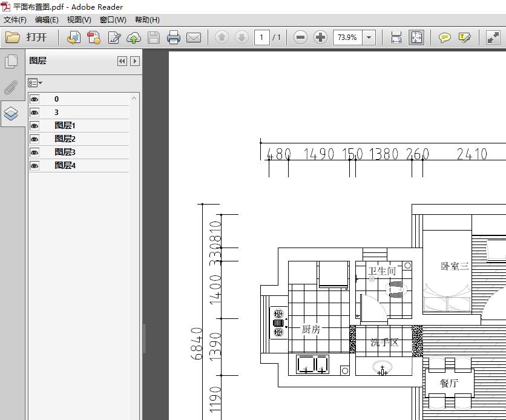Open the 视图(V) menu
This screenshot has width=506, height=420.
pyautogui.click(x=79, y=20)
